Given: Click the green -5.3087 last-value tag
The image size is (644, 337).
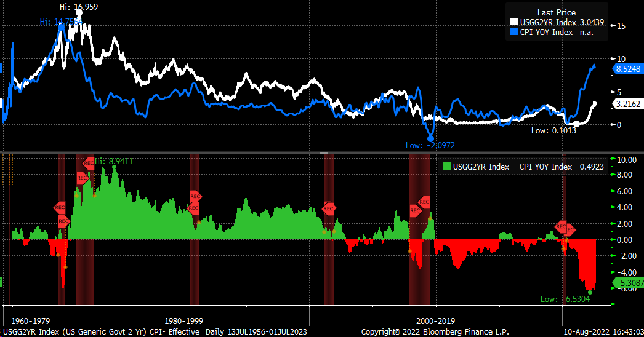Looking at the screenshot, I should pos(628,283).
